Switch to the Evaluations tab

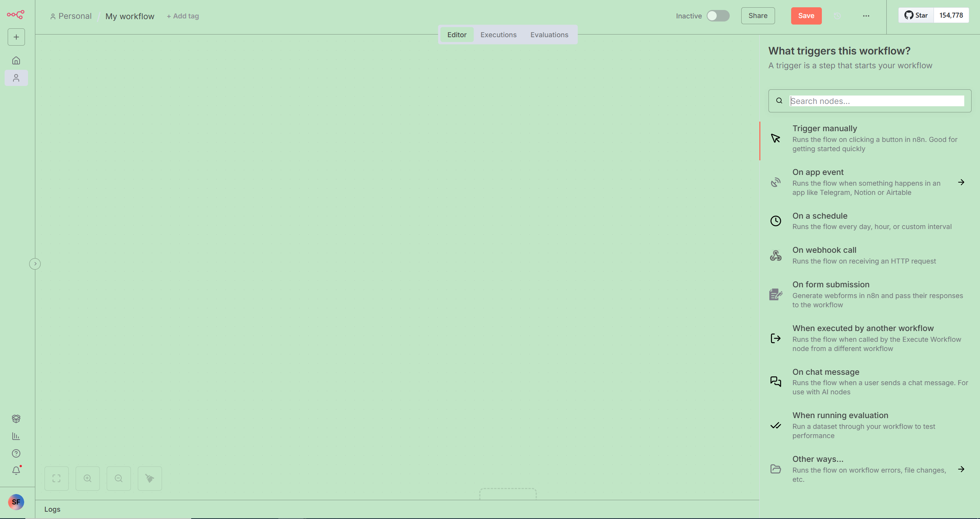point(549,35)
